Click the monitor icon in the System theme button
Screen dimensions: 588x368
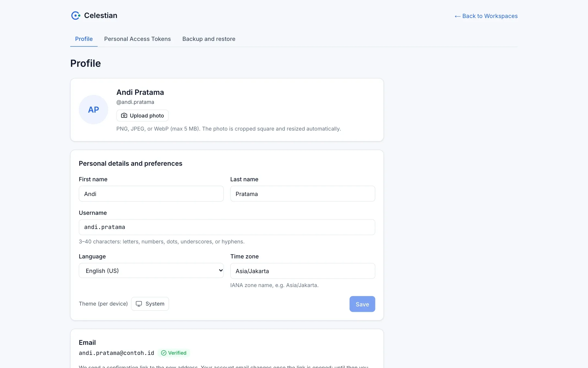[139, 304]
